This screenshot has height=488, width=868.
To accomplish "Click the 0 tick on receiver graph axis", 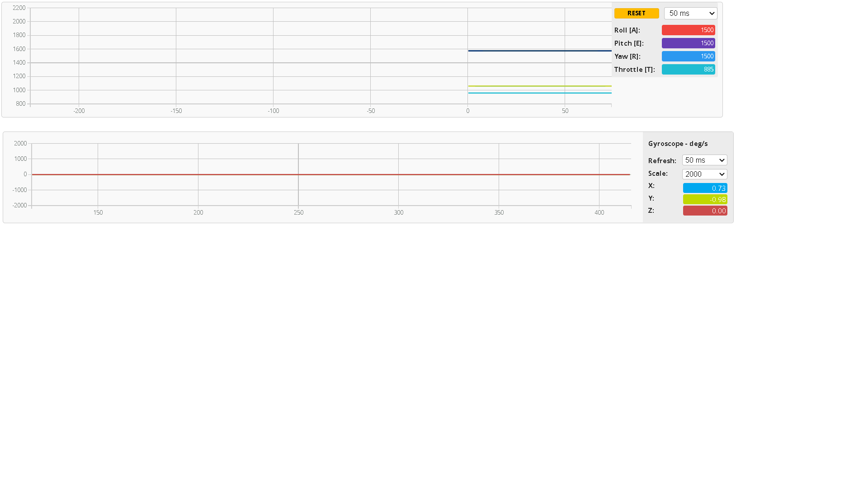I will tap(467, 111).
